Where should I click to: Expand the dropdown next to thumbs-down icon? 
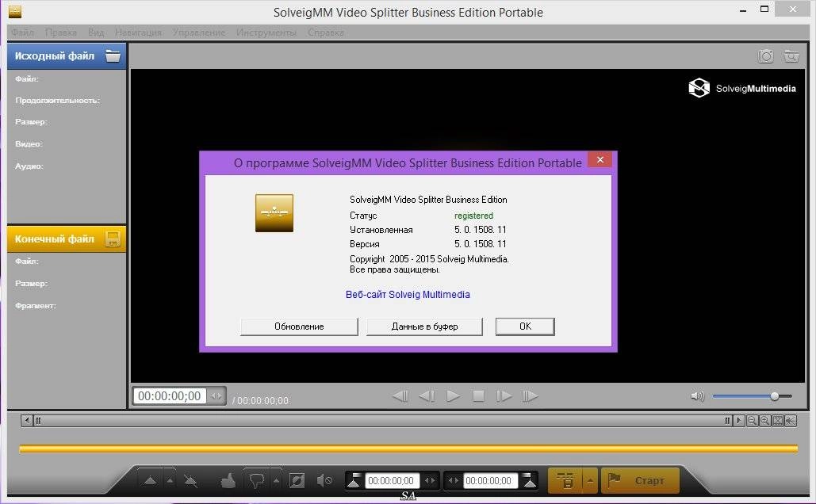[276, 480]
